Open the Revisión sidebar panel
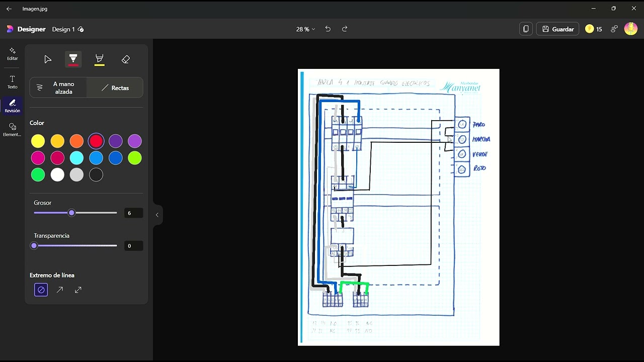The width and height of the screenshot is (644, 362). [x=13, y=106]
